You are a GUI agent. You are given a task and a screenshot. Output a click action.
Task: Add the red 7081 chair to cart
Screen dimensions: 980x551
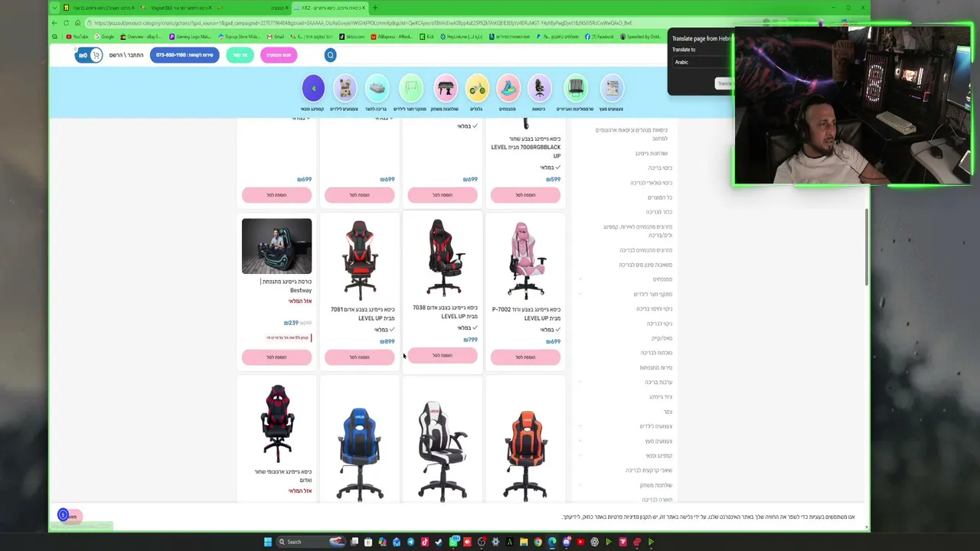click(x=359, y=357)
